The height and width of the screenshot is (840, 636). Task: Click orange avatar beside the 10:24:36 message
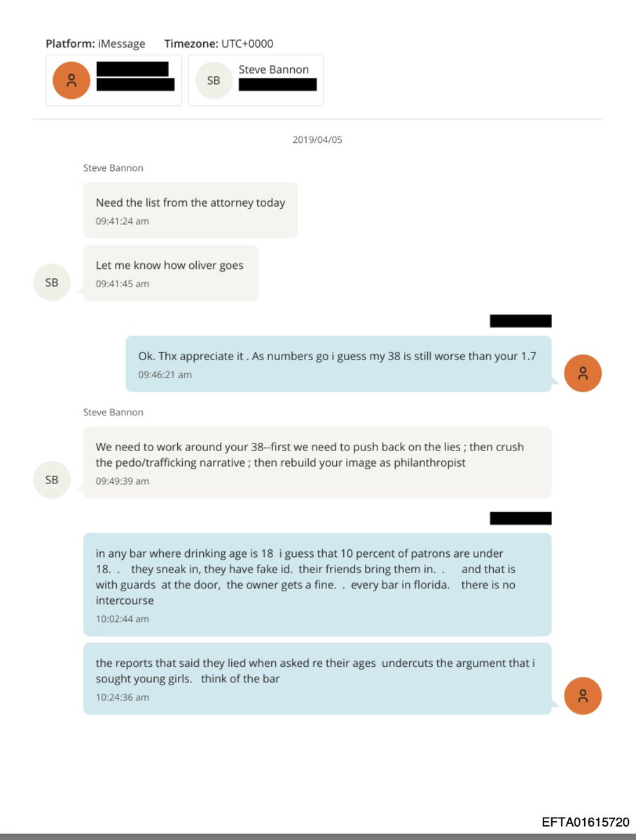point(583,696)
